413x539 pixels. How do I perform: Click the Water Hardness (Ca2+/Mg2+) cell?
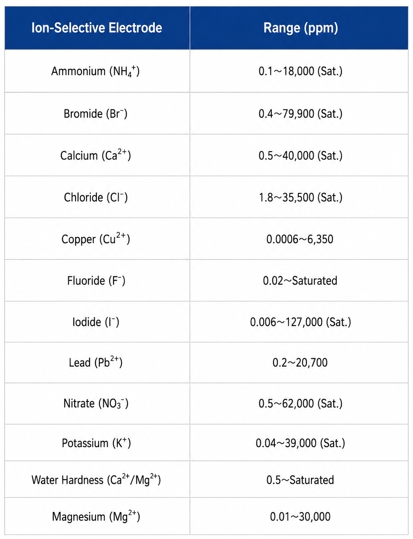tap(97, 480)
